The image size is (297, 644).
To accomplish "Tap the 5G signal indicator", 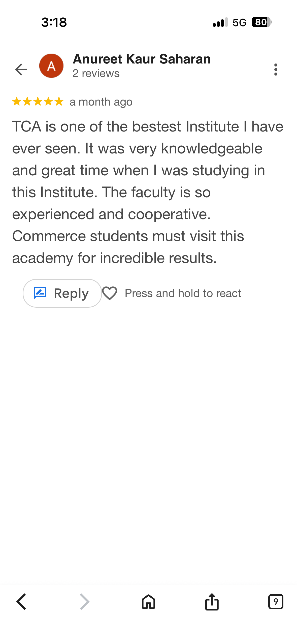I will [x=239, y=23].
